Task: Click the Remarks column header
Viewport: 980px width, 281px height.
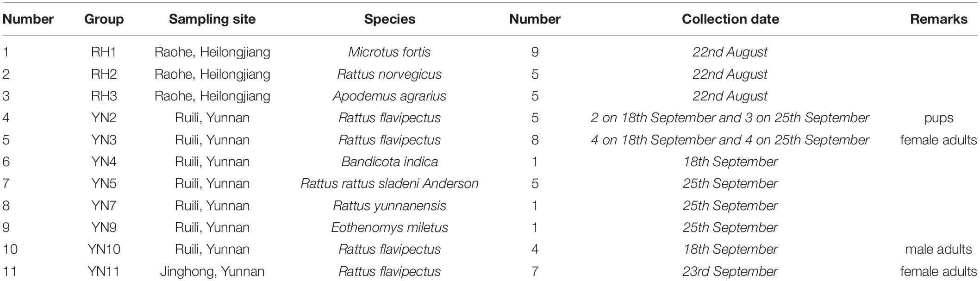Action: pyautogui.click(x=938, y=19)
